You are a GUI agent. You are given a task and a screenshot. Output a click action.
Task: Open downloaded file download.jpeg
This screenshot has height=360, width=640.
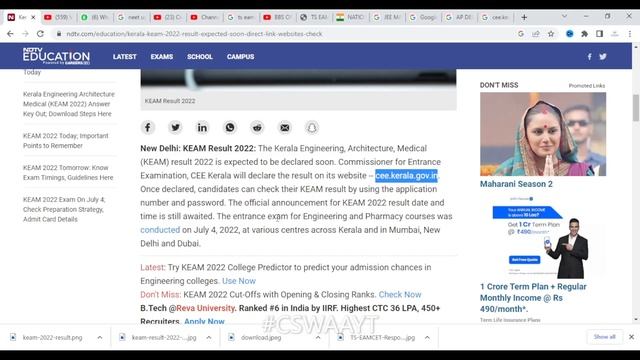click(x=261, y=338)
